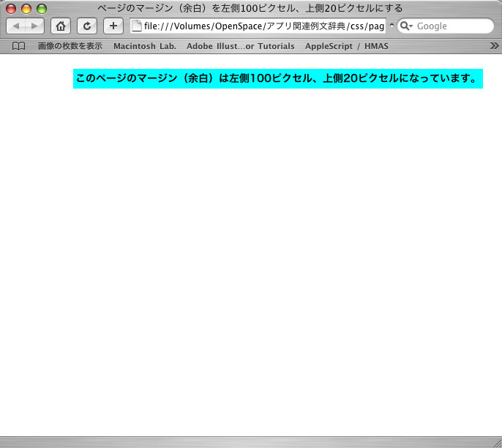The height and width of the screenshot is (448, 502).
Task: Show all bookmarks via the book icon
Action: tap(18, 46)
